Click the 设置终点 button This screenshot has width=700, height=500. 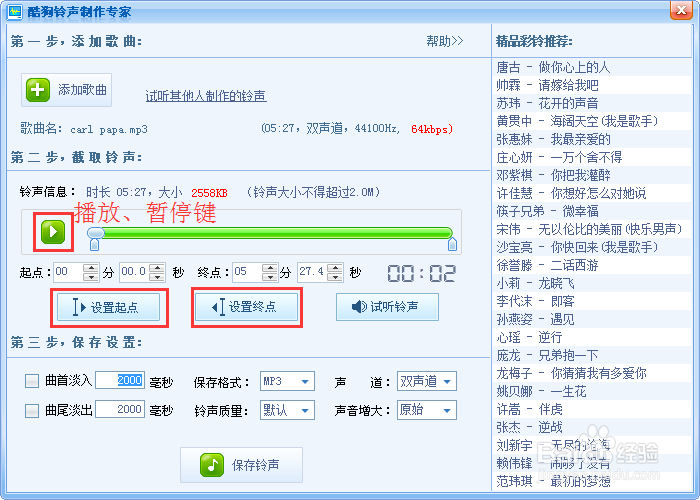click(246, 307)
